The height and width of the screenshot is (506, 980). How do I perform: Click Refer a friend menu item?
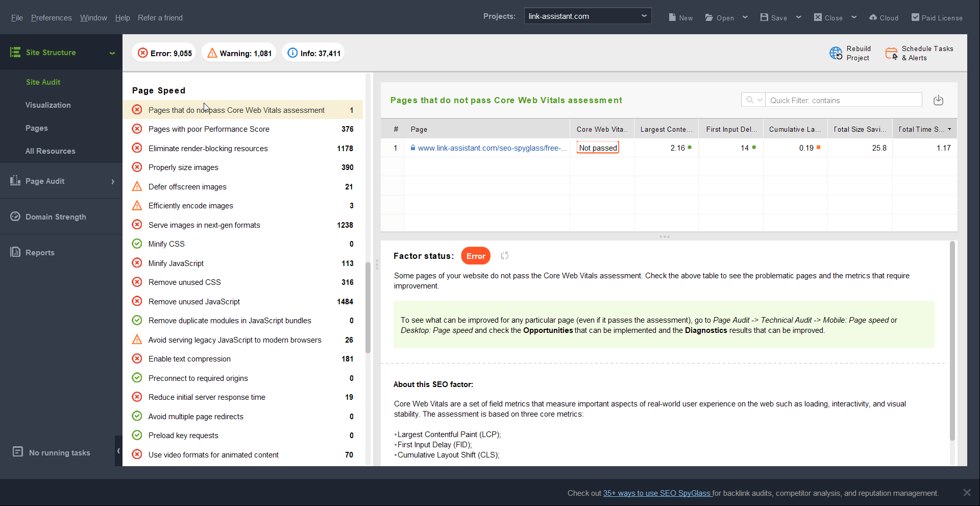click(x=160, y=17)
